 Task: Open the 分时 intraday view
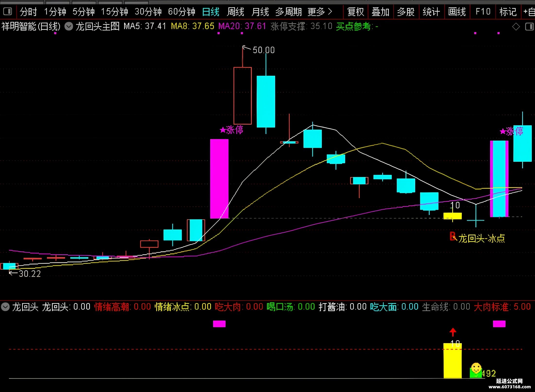28,12
